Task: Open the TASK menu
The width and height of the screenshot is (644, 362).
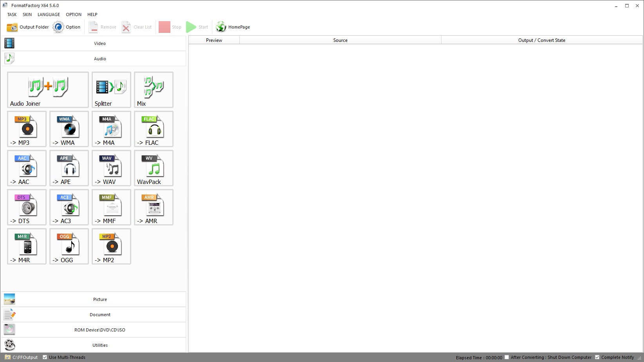Action: pyautogui.click(x=12, y=14)
